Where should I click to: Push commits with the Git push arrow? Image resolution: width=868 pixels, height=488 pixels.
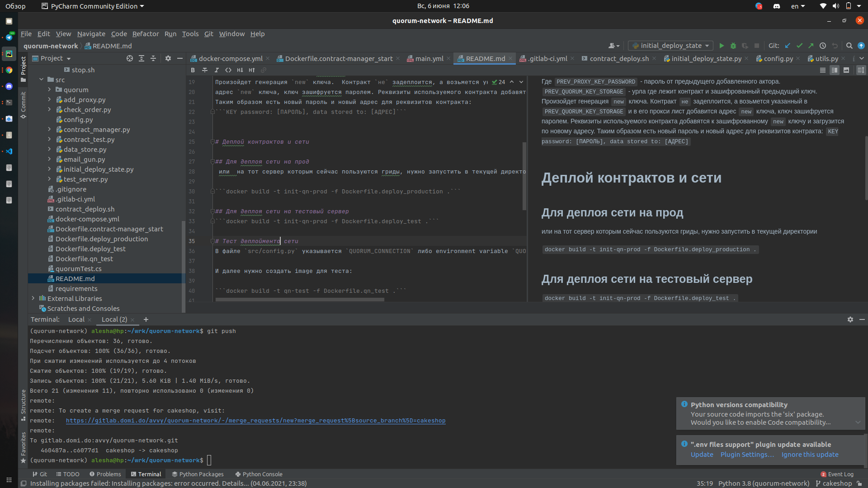[811, 46]
